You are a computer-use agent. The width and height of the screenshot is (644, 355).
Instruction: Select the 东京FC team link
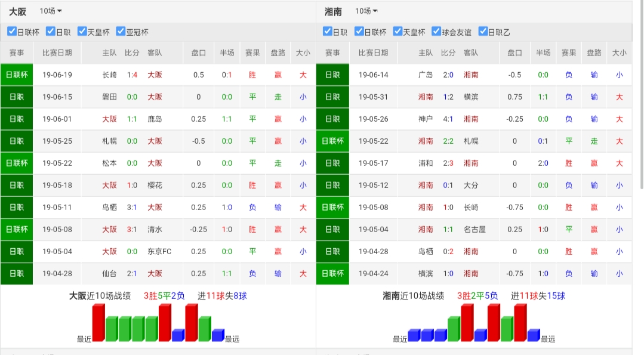(x=159, y=251)
